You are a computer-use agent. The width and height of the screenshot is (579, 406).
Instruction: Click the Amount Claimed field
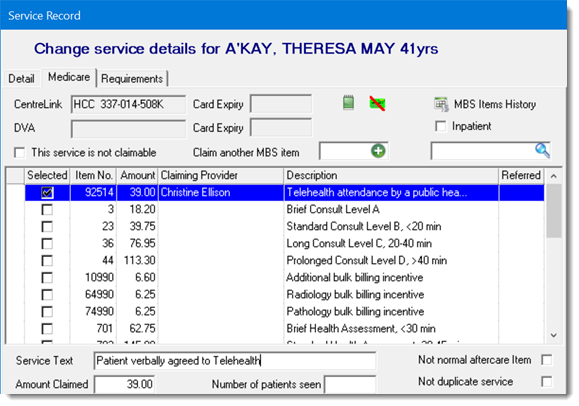click(124, 384)
